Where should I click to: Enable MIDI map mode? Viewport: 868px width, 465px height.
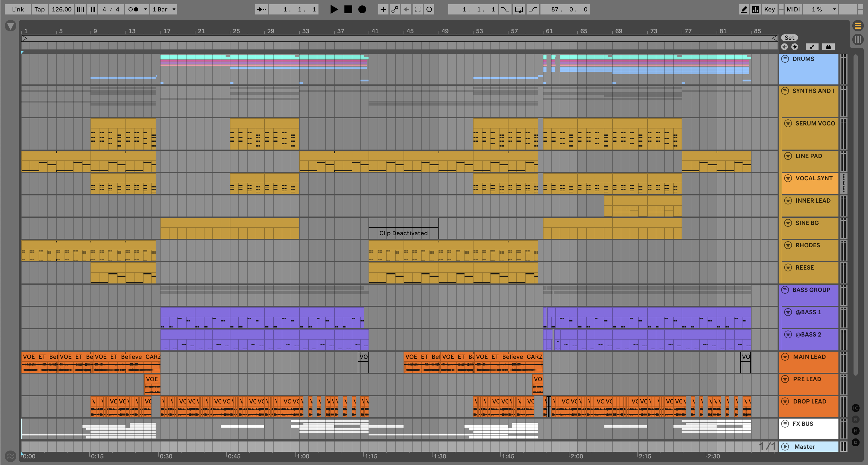tap(793, 9)
